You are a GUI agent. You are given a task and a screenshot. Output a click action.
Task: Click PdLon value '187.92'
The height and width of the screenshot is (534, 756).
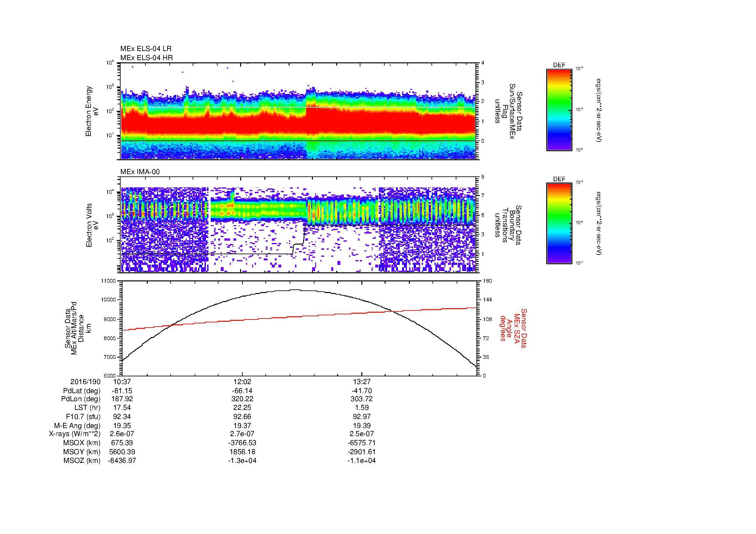(122, 399)
